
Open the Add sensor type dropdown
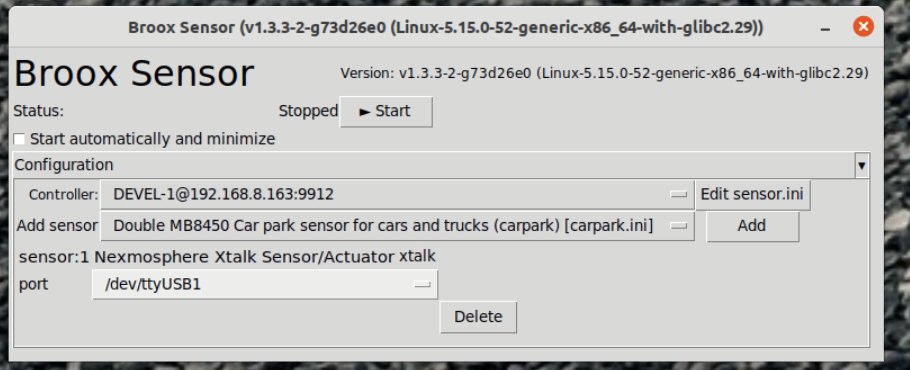coord(398,226)
